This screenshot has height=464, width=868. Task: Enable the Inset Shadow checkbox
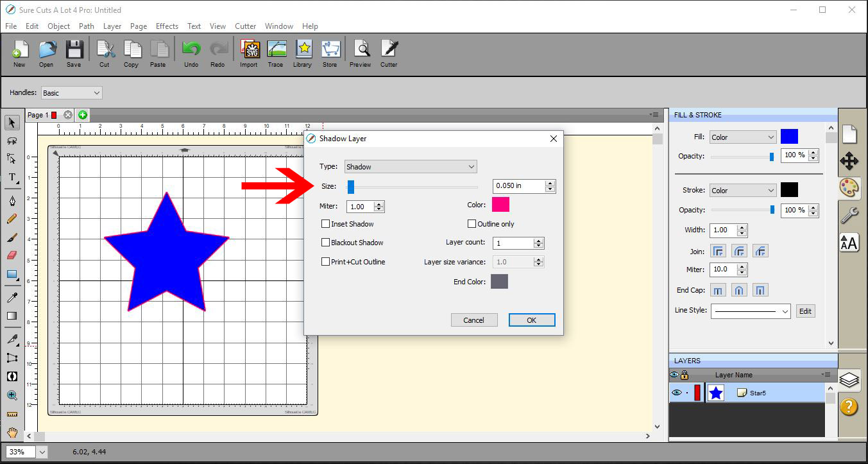pyautogui.click(x=326, y=224)
